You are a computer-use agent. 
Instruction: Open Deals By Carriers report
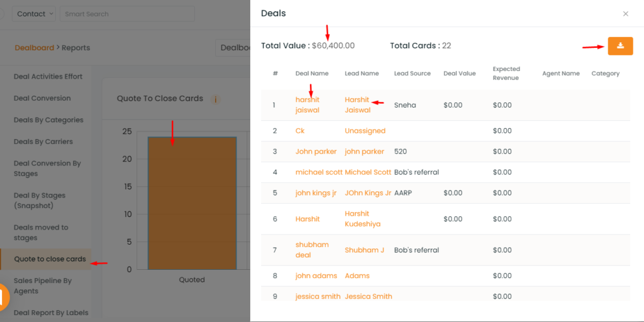click(43, 142)
